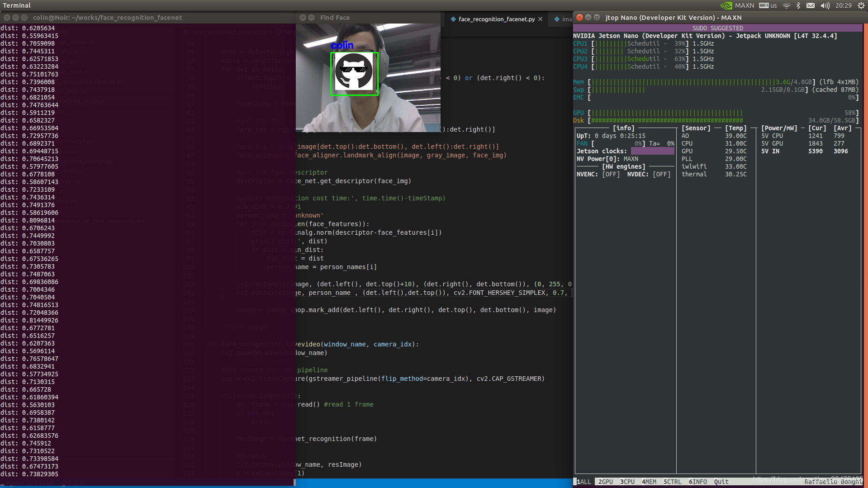Show the calendar from the 20:29 clock
Screen dimensions: 868x488
[x=843, y=5]
